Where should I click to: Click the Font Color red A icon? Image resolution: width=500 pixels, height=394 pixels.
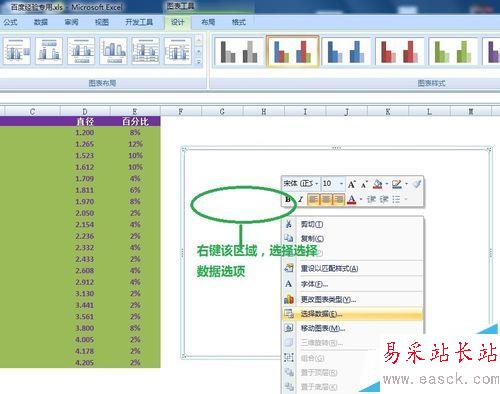[352, 199]
